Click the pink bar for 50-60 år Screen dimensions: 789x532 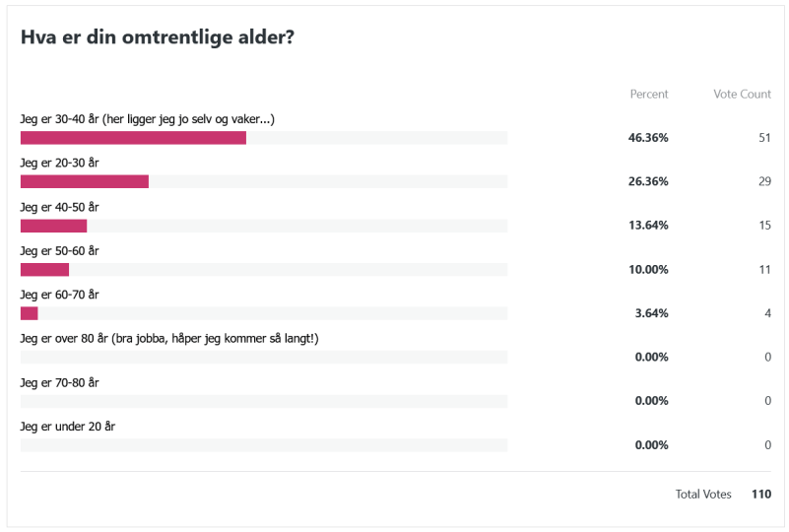44,269
